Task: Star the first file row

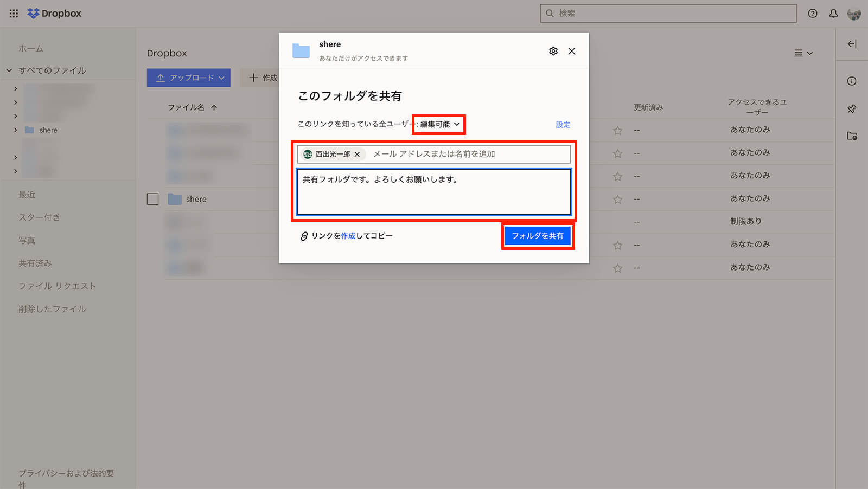Action: click(x=617, y=131)
